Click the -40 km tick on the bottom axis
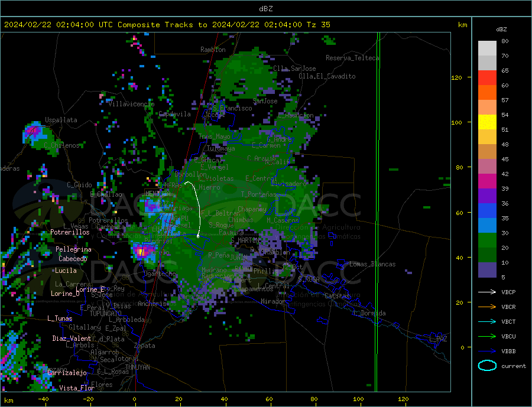This screenshot has width=532, height=407. click(43, 399)
